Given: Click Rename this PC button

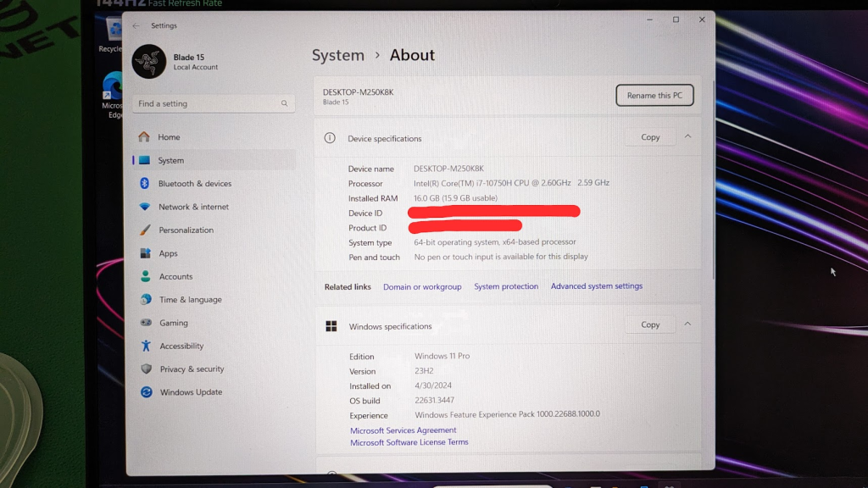Looking at the screenshot, I should (x=654, y=95).
